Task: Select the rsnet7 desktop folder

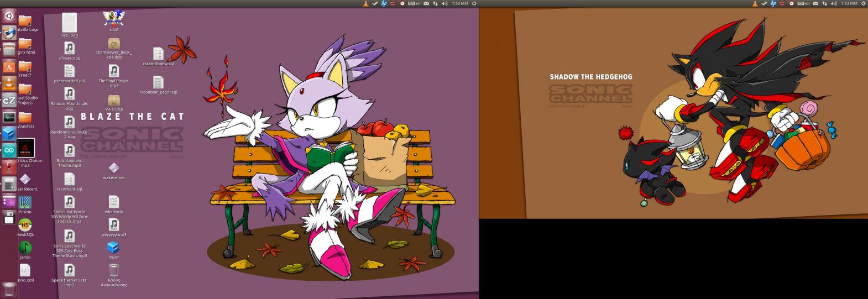Action: pos(25,69)
